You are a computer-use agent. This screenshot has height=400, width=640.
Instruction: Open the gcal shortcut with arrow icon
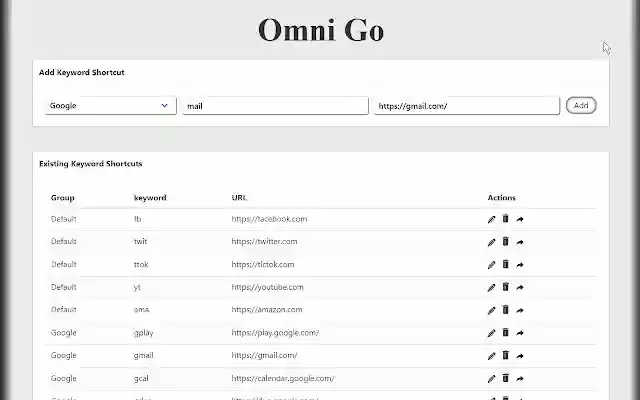pyautogui.click(x=520, y=379)
